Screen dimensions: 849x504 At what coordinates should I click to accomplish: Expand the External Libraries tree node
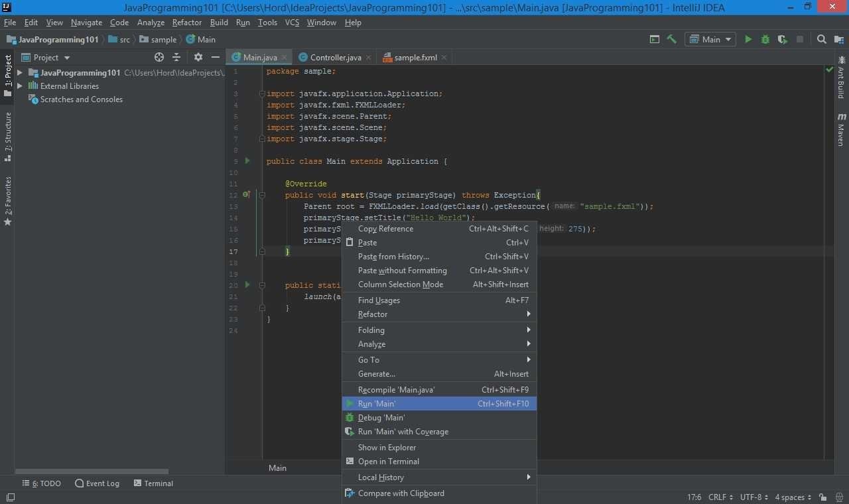point(20,86)
